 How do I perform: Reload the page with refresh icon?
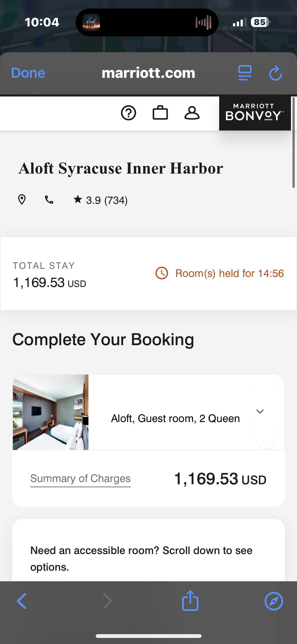[x=275, y=73]
